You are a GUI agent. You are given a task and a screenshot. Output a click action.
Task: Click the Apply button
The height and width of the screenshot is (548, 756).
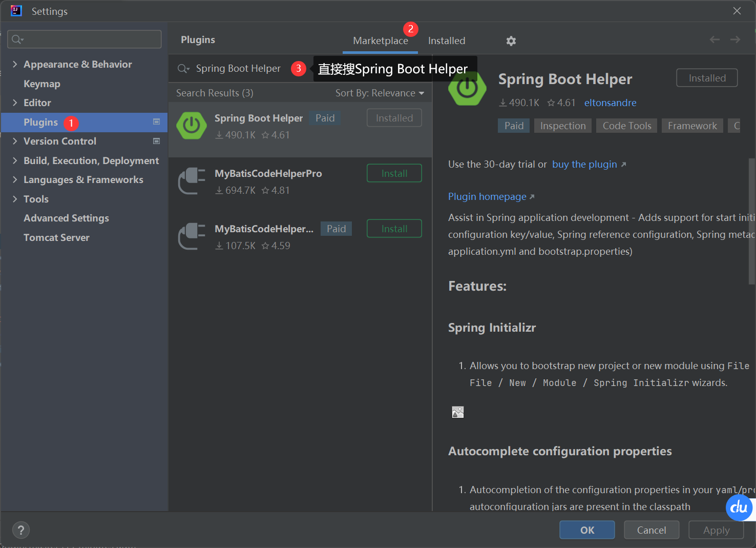point(716,530)
